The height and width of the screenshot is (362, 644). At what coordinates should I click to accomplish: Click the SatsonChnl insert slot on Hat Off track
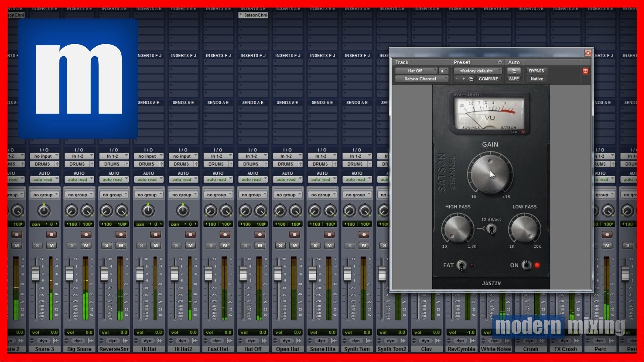[x=253, y=15]
